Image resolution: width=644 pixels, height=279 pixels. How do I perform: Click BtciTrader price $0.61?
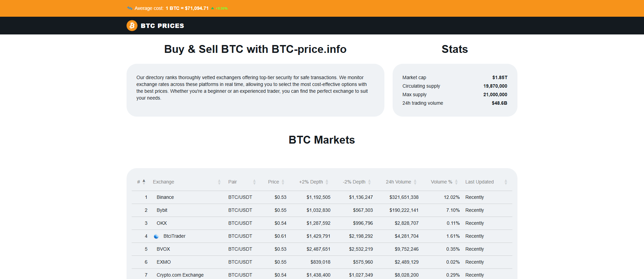pyautogui.click(x=280, y=236)
